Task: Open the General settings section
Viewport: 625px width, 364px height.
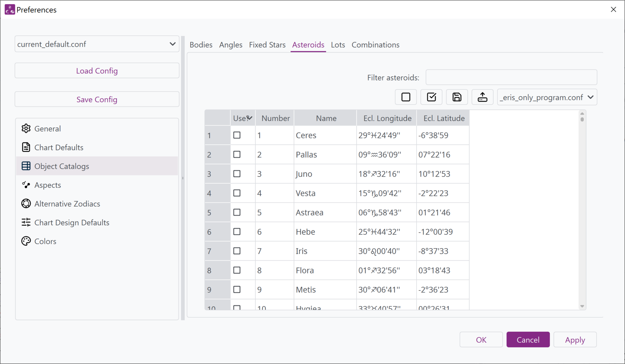Action: 47,128
